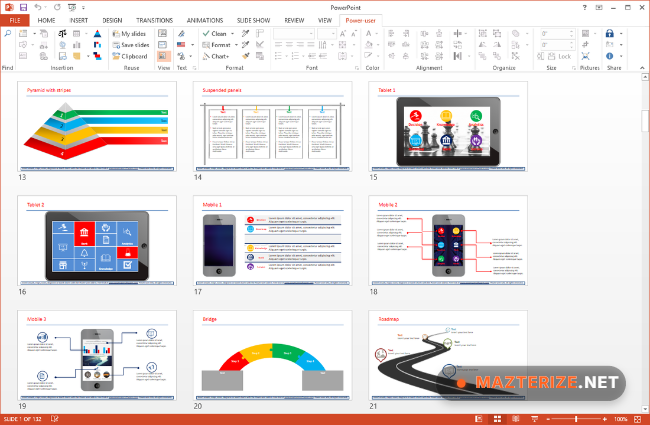Click the balance scale icon in Insertion

click(63, 34)
